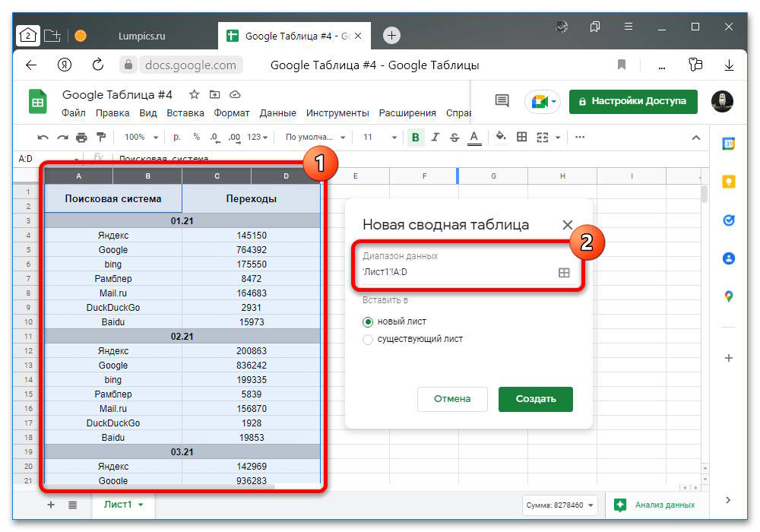Click the Анализ данных explore button
The height and width of the screenshot is (532, 760).
point(655,505)
